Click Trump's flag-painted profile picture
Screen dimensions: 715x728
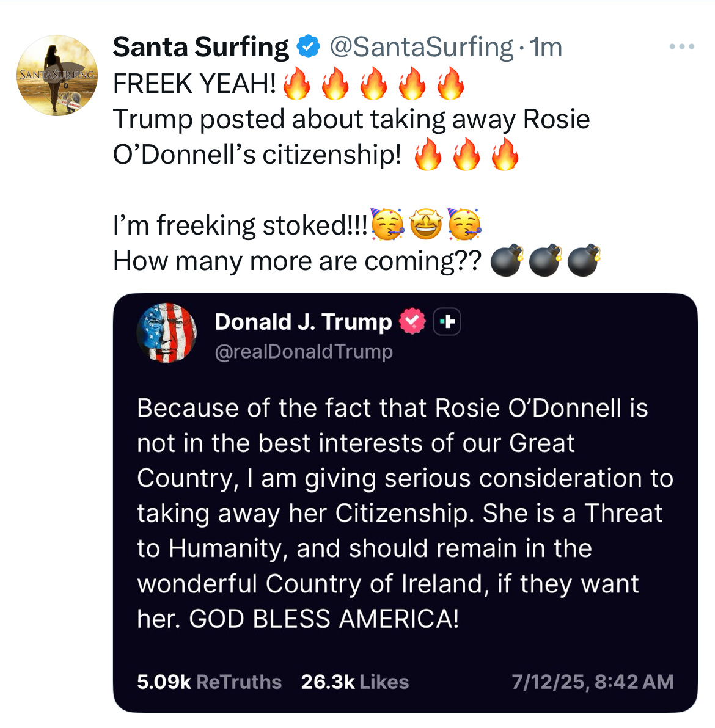(166, 333)
